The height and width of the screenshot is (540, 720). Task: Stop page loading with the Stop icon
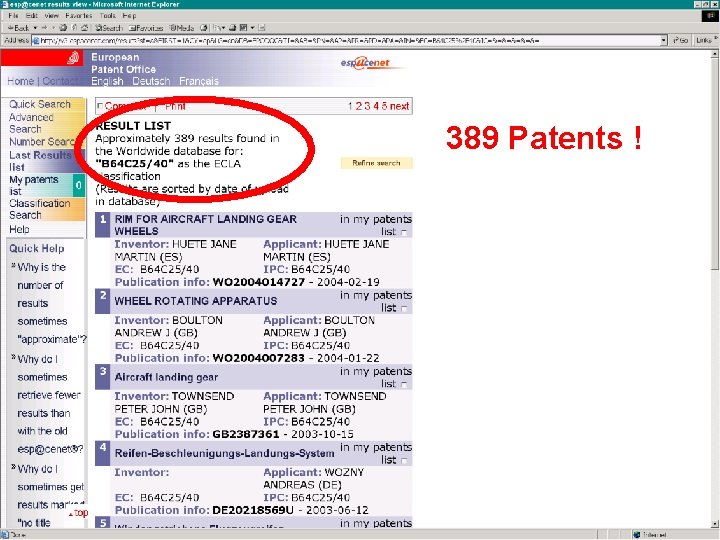[63, 28]
